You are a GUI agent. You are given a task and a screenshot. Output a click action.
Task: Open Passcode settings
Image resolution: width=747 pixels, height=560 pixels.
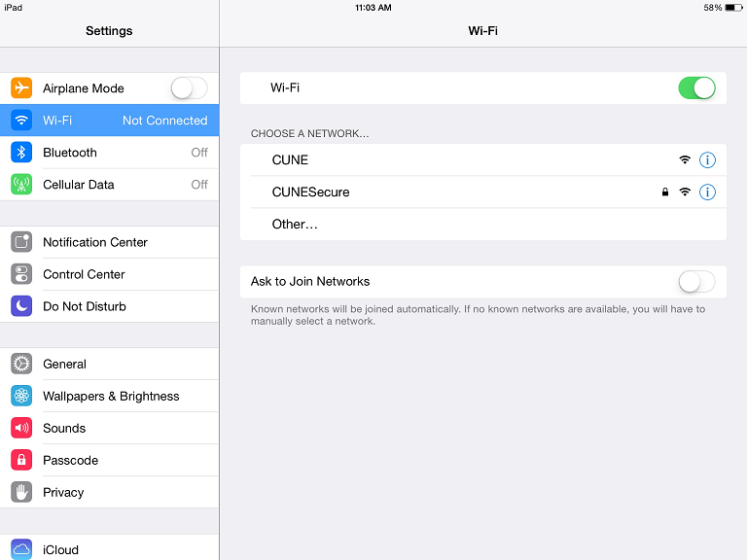(x=110, y=460)
